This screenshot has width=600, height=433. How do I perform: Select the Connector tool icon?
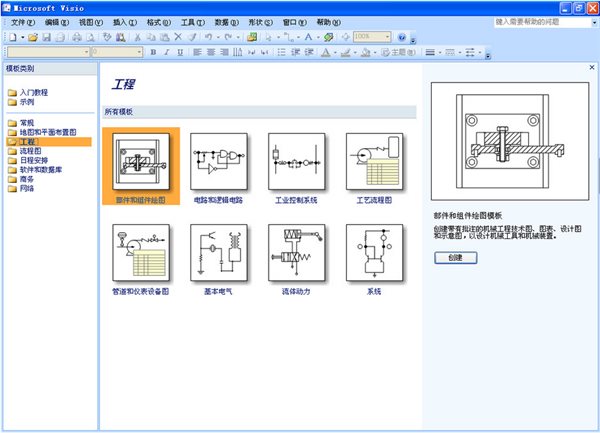[x=289, y=37]
